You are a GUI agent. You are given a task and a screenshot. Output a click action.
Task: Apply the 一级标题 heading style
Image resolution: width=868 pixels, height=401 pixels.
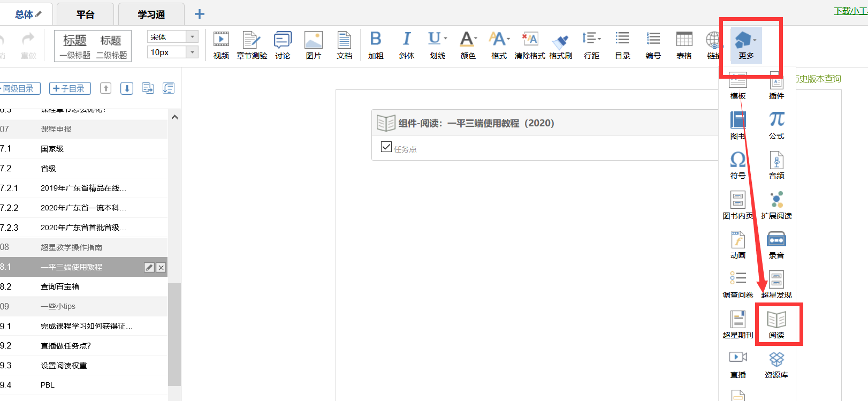click(x=75, y=46)
